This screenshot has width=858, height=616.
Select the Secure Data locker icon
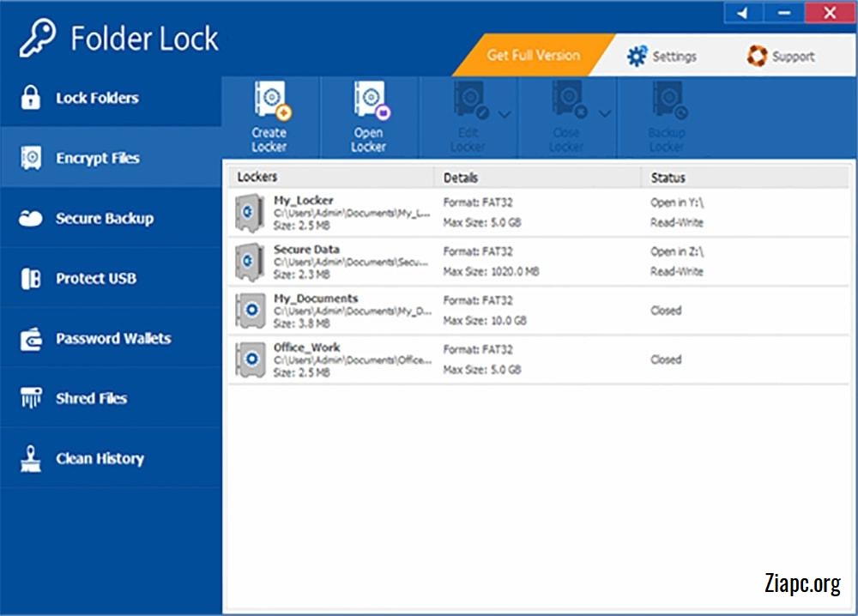click(250, 262)
